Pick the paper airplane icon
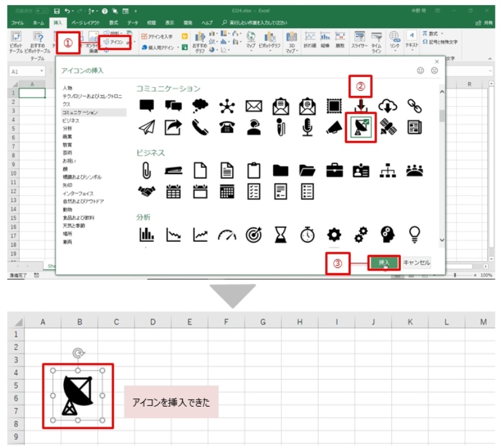501x448 pixels. [147, 127]
